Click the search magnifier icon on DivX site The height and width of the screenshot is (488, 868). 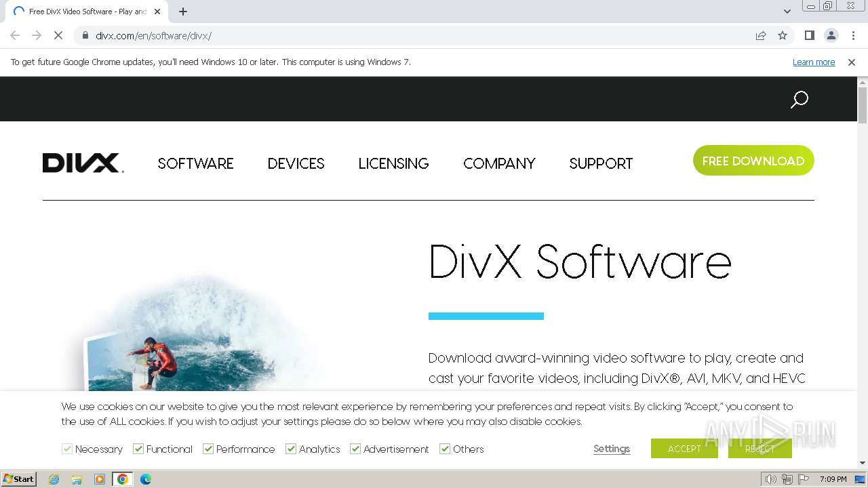point(800,100)
